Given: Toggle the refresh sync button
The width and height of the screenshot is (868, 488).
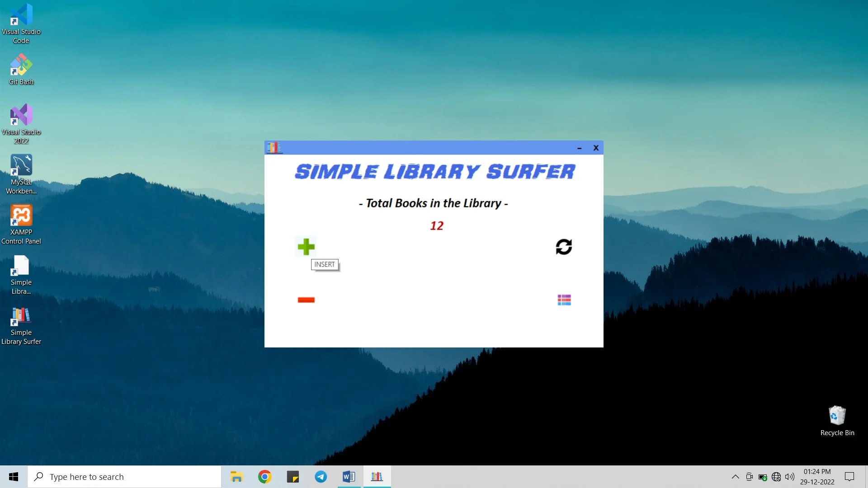Looking at the screenshot, I should pyautogui.click(x=563, y=246).
